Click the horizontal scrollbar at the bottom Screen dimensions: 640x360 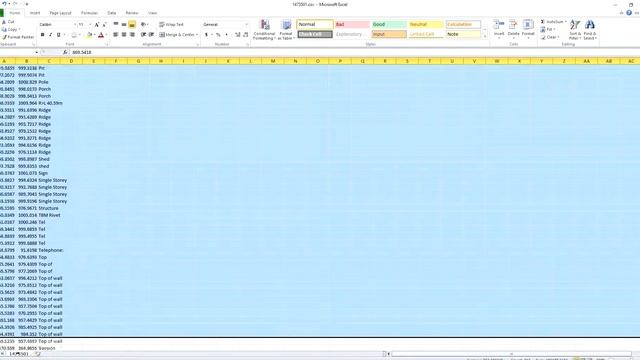(511, 354)
